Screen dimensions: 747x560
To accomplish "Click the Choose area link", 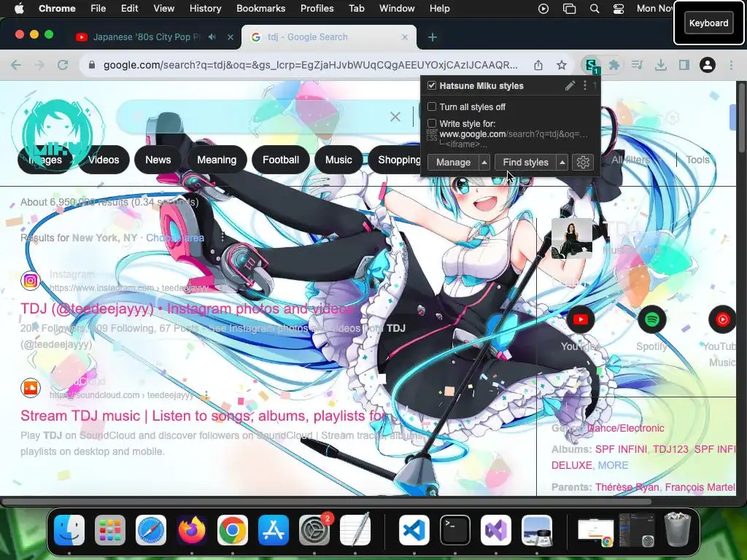I will coord(175,238).
